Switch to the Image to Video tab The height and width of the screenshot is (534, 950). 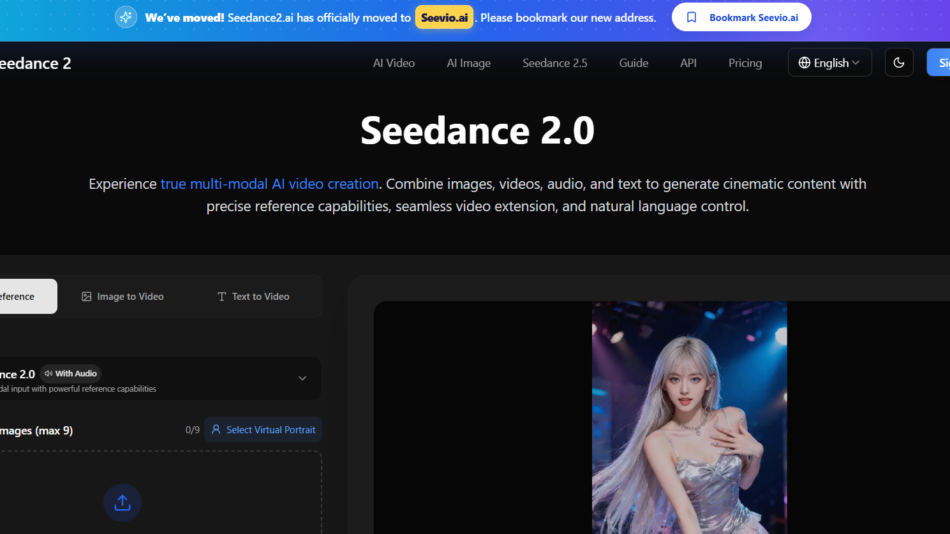122,296
